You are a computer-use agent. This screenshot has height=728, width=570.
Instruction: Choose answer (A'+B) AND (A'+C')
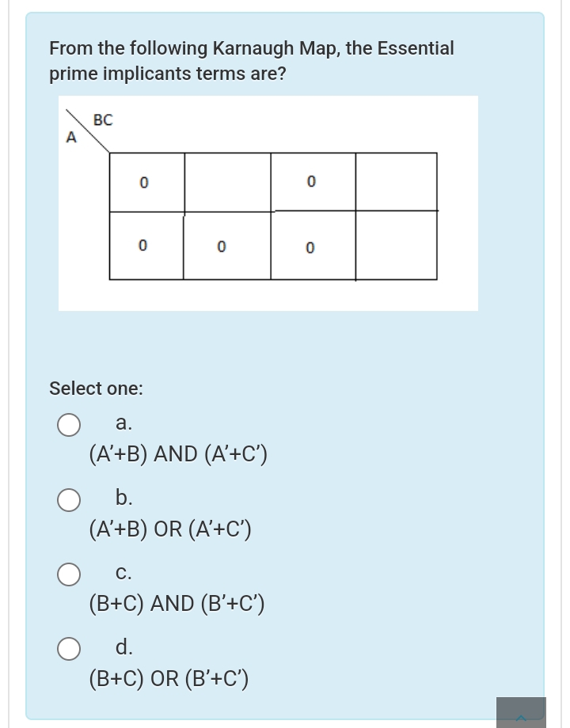coord(177,453)
